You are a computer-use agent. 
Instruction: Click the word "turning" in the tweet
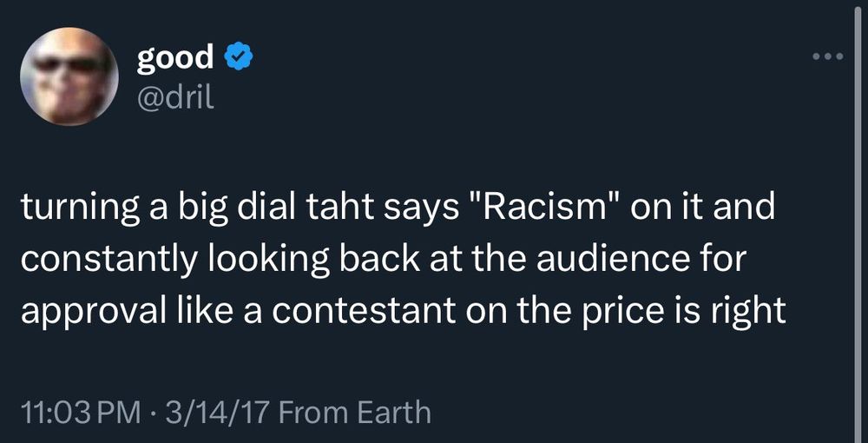[72, 211]
